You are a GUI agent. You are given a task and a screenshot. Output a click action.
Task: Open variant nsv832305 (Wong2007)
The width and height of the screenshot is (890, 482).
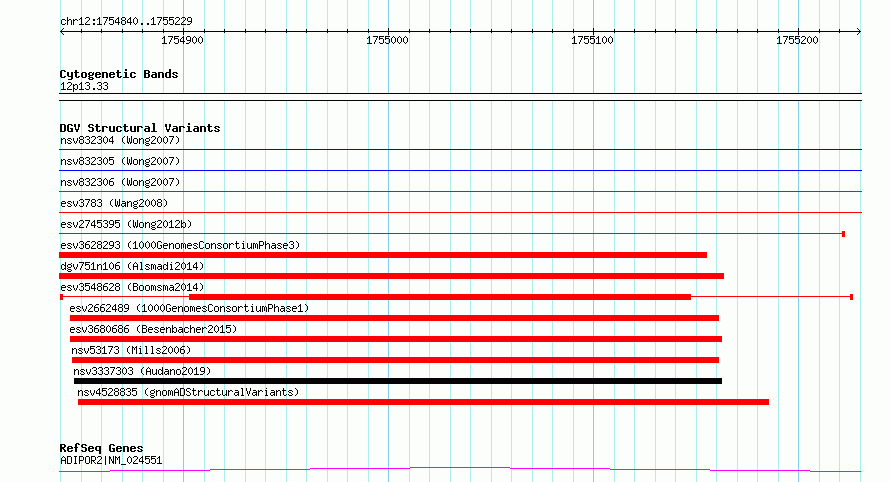[120, 161]
